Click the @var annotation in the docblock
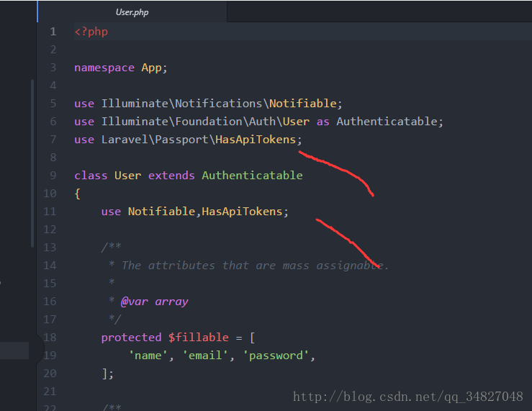Image resolution: width=532 pixels, height=411 pixels. click(134, 302)
